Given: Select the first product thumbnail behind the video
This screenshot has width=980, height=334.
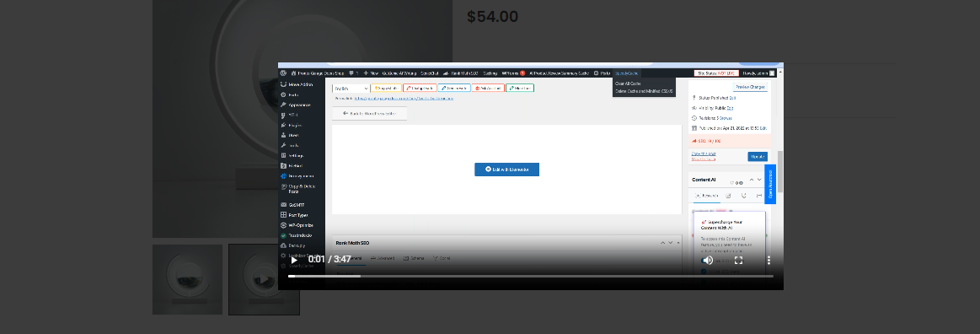Looking at the screenshot, I should point(188,279).
